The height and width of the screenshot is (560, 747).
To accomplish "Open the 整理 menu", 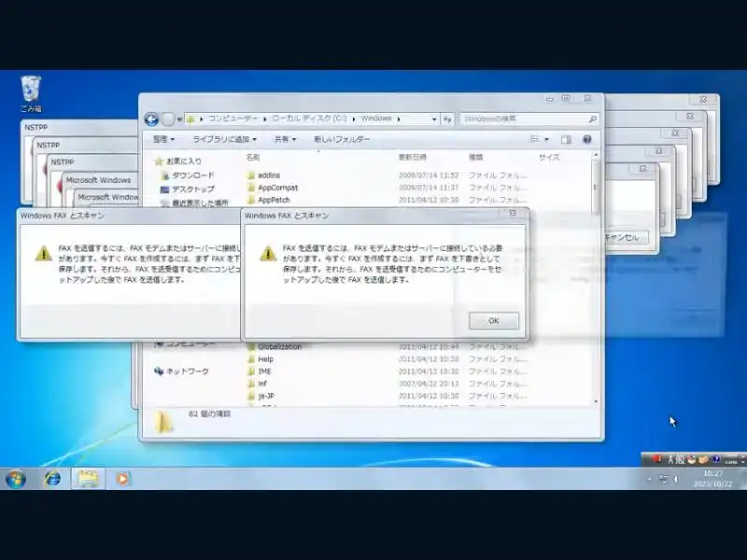I will [x=163, y=139].
